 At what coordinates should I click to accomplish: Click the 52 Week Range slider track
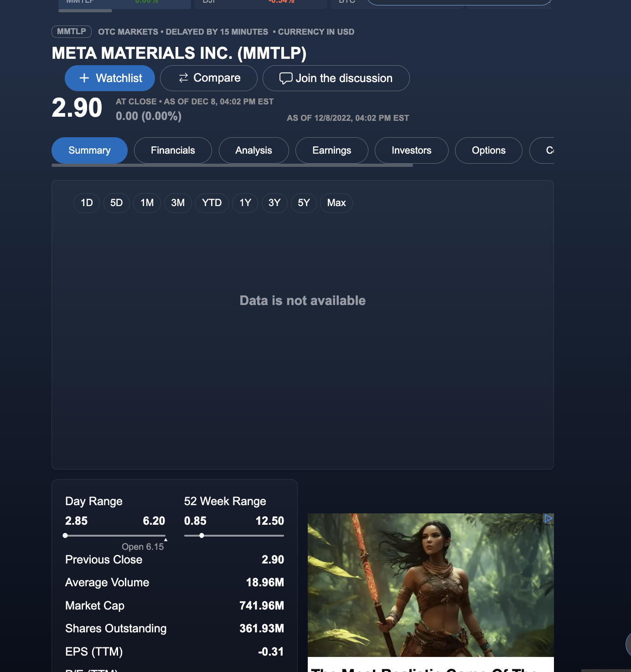point(234,536)
